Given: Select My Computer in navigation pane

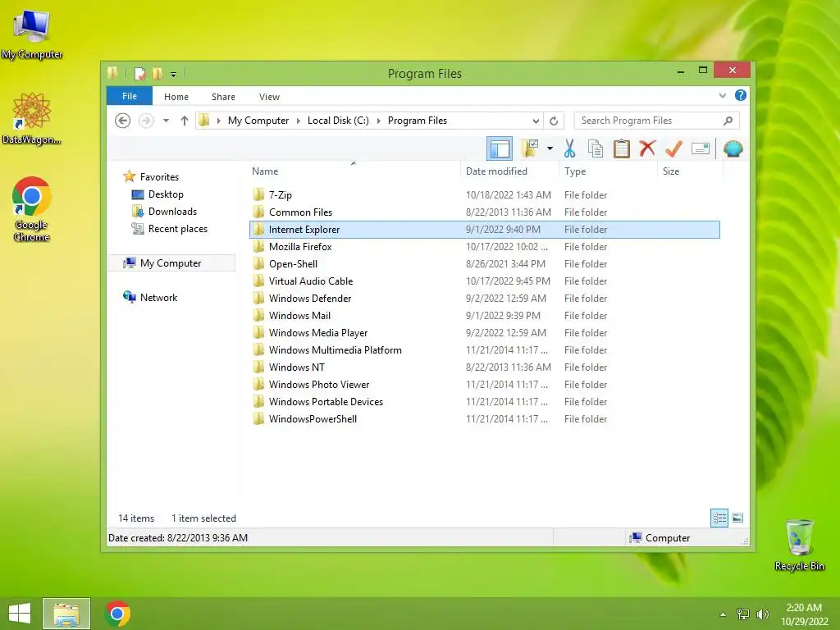Looking at the screenshot, I should pos(171,263).
